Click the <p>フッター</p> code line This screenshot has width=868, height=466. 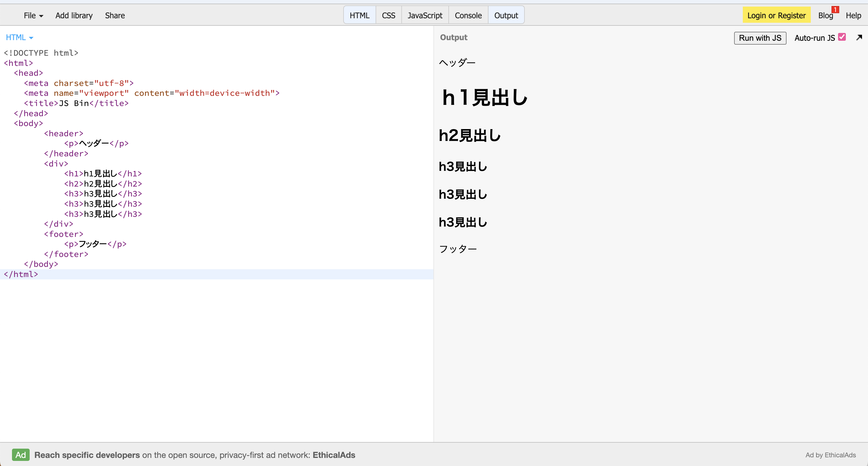pyautogui.click(x=95, y=244)
